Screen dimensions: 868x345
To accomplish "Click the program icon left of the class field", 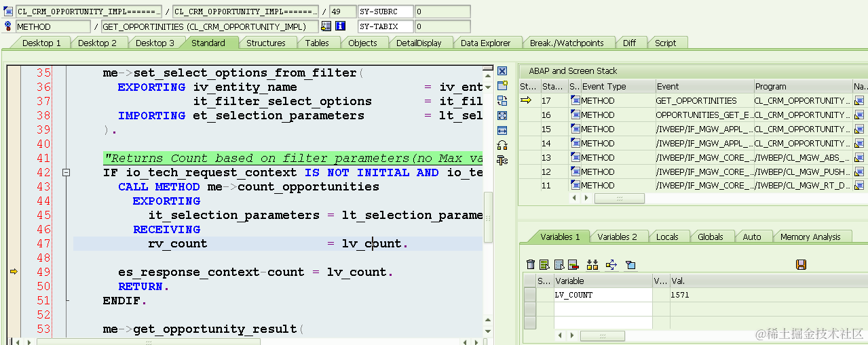I will (8, 12).
